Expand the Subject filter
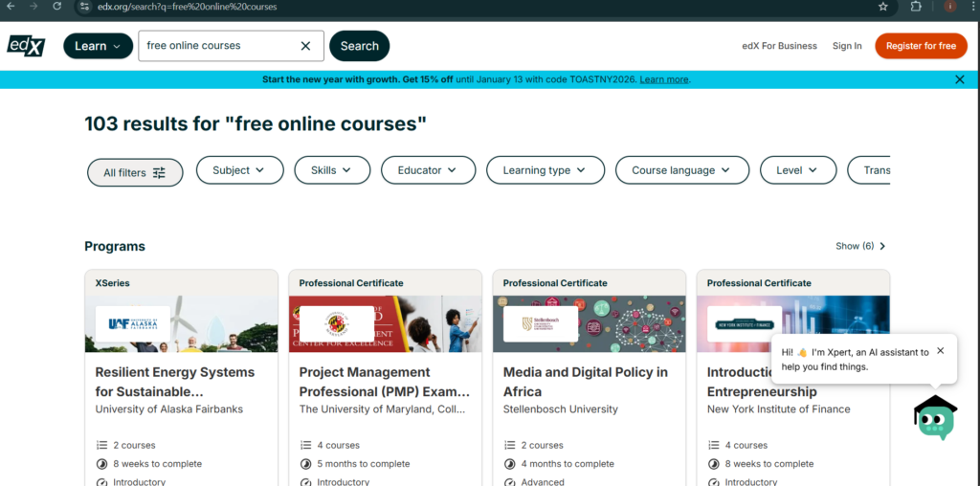The width and height of the screenshot is (980, 486). tap(240, 170)
